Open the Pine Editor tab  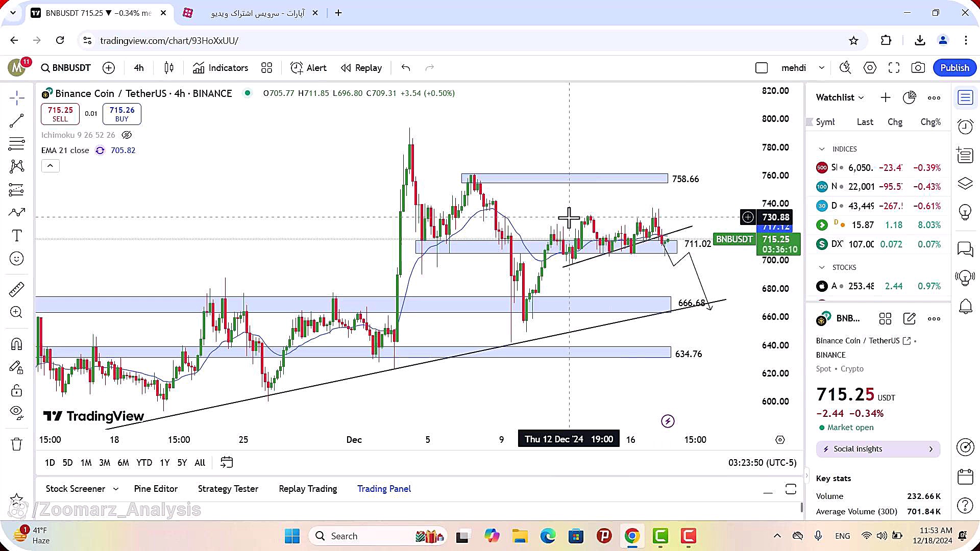tap(156, 489)
